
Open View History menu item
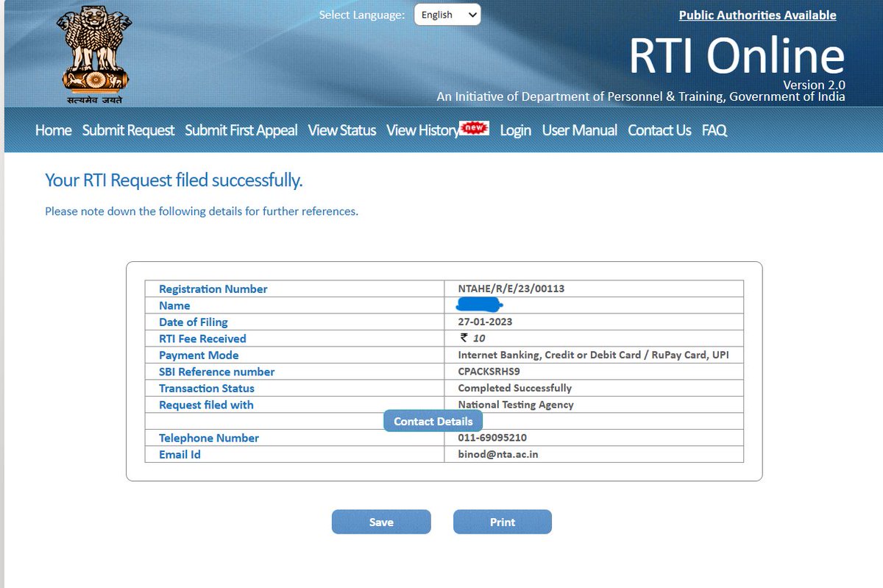423,130
